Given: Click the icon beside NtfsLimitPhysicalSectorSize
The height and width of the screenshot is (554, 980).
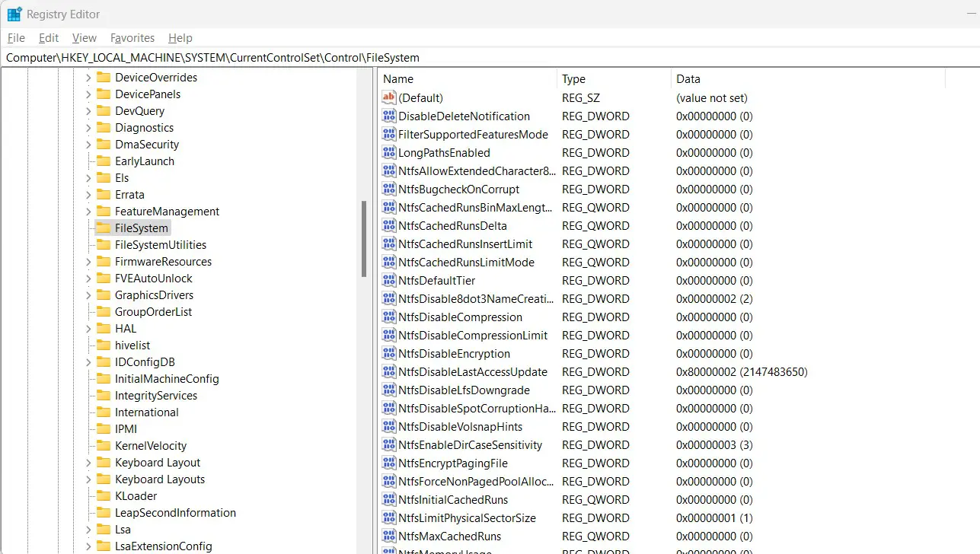Looking at the screenshot, I should point(389,518).
